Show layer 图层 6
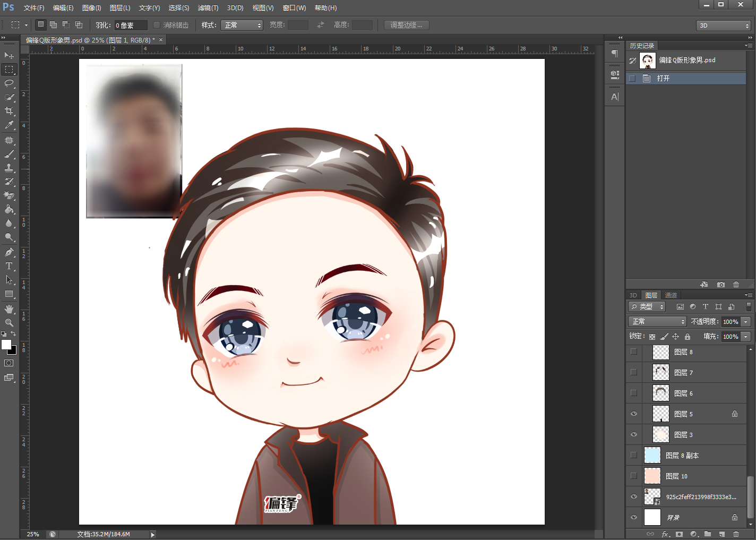This screenshot has height=540, width=756. [634, 393]
